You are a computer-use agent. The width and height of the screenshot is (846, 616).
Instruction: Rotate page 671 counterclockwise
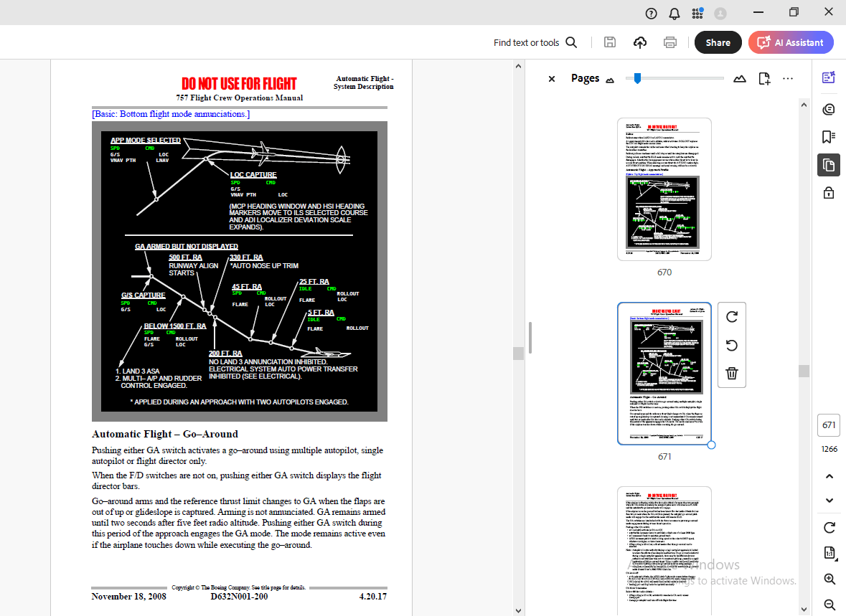(731, 345)
